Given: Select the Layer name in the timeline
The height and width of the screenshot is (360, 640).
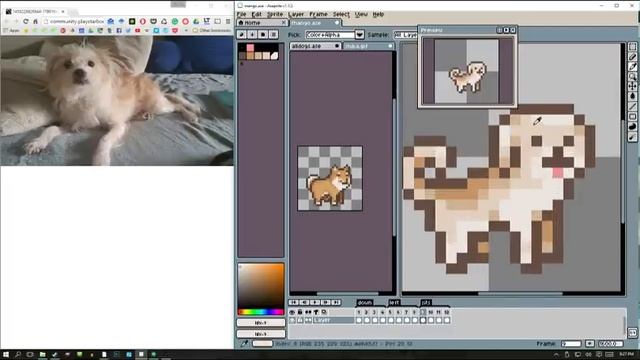Looking at the screenshot, I should coord(333,320).
